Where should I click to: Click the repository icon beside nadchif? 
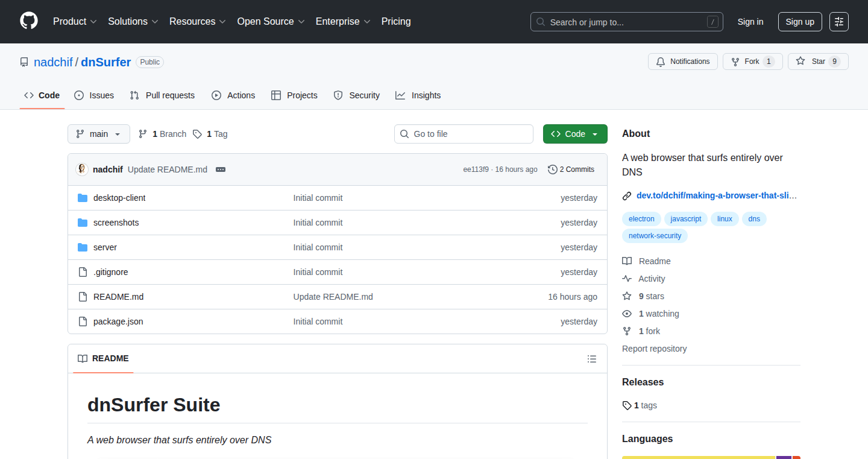(24, 62)
